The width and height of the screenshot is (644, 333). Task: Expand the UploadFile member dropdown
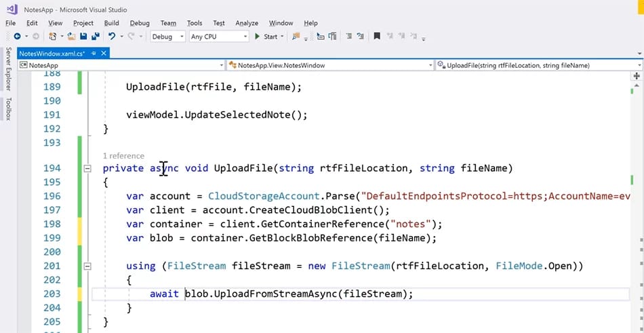click(638, 65)
